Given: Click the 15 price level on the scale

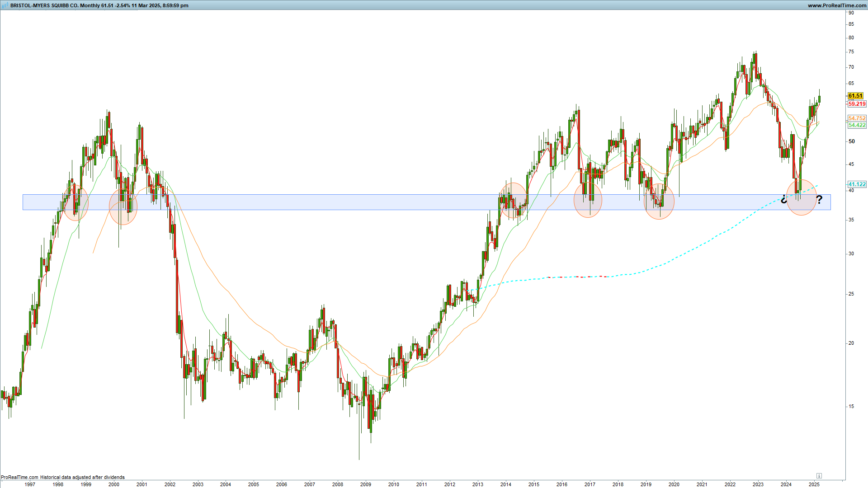Looking at the screenshot, I should 851,406.
